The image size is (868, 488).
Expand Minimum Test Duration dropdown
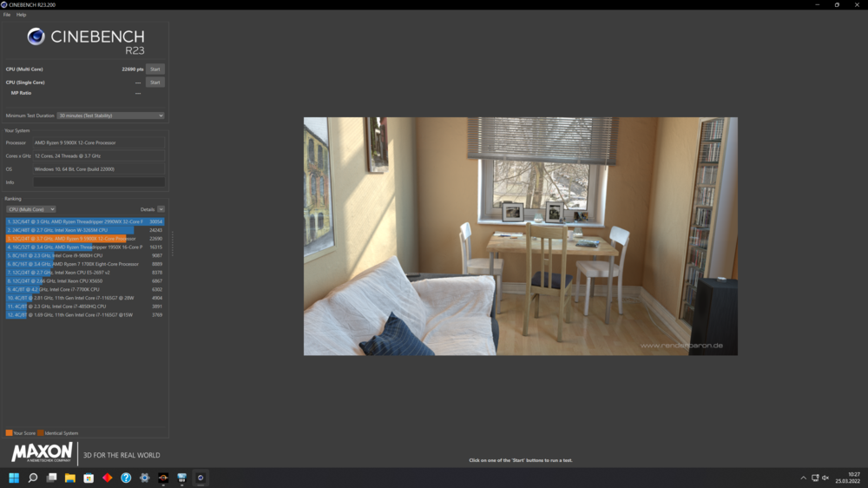click(110, 115)
